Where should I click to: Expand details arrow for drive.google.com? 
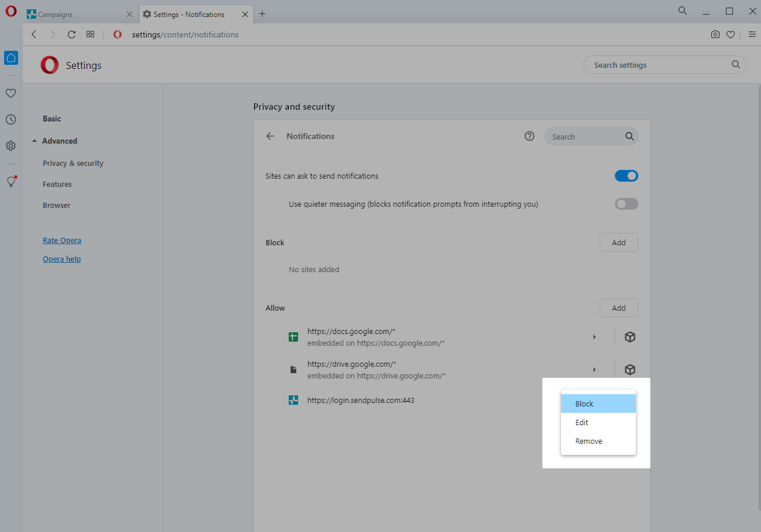[594, 370]
